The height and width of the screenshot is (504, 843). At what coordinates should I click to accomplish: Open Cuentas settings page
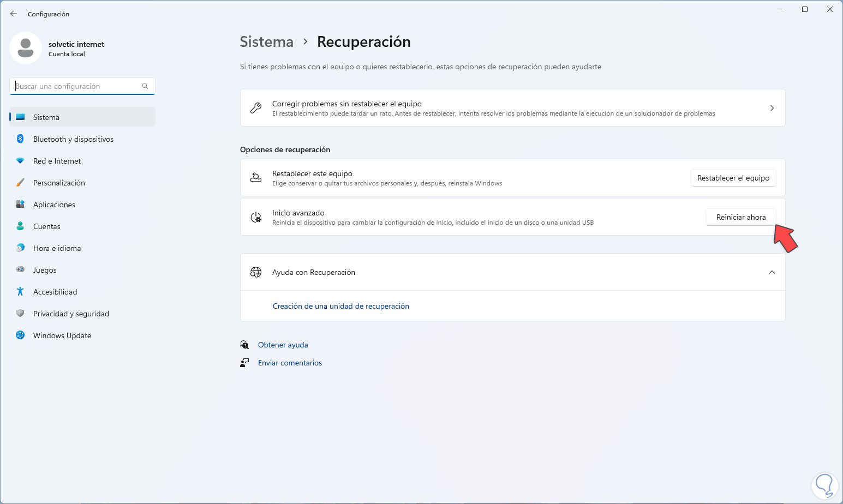[47, 226]
